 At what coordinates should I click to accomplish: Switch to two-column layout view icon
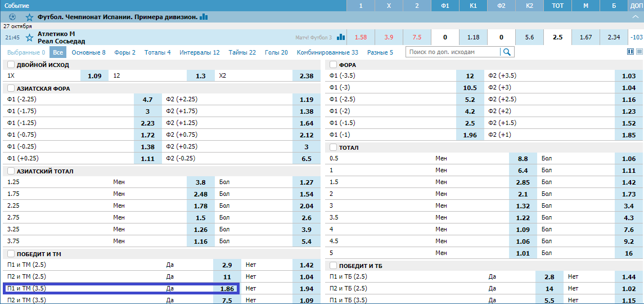tap(631, 52)
